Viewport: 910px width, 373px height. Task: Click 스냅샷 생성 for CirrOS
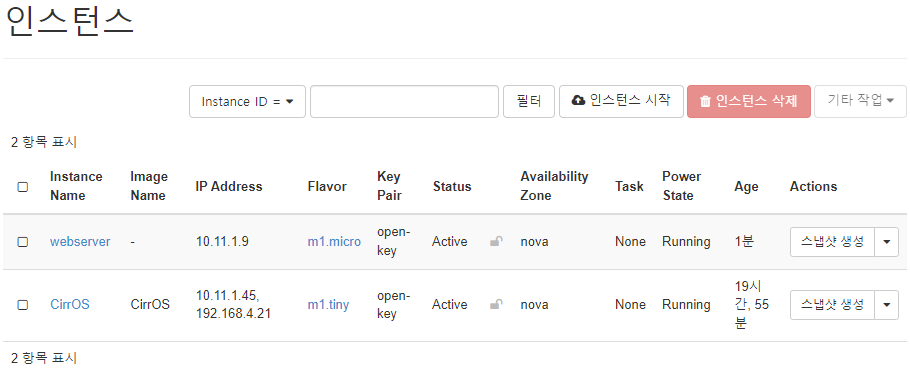point(832,305)
